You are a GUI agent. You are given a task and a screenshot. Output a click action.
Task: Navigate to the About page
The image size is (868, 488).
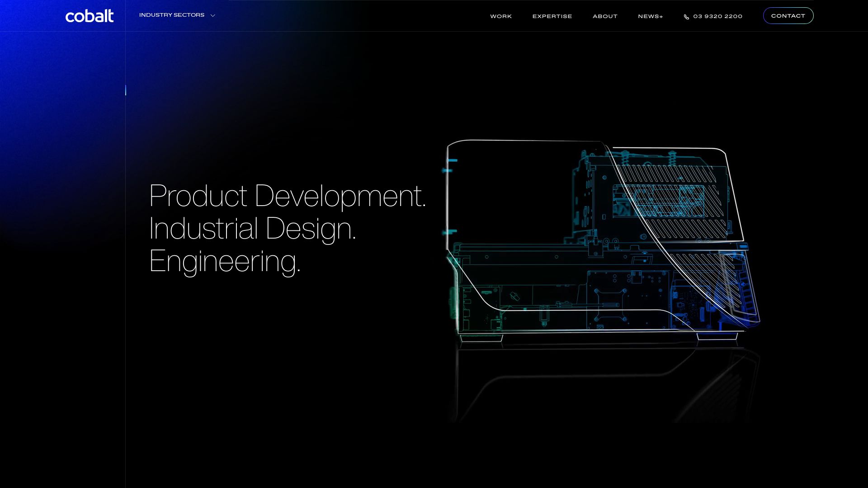pyautogui.click(x=605, y=16)
